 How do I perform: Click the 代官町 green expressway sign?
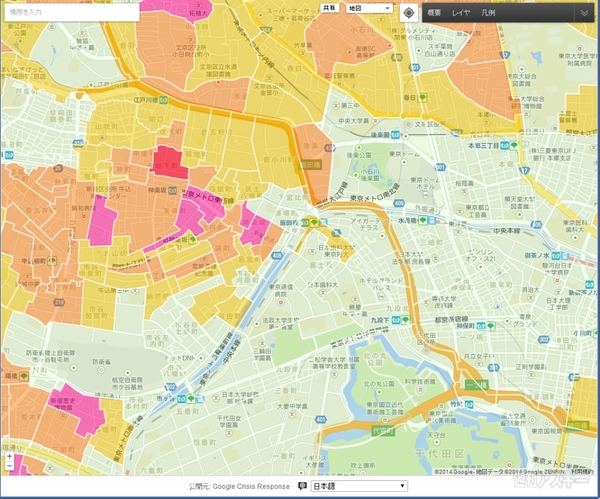coord(383,431)
